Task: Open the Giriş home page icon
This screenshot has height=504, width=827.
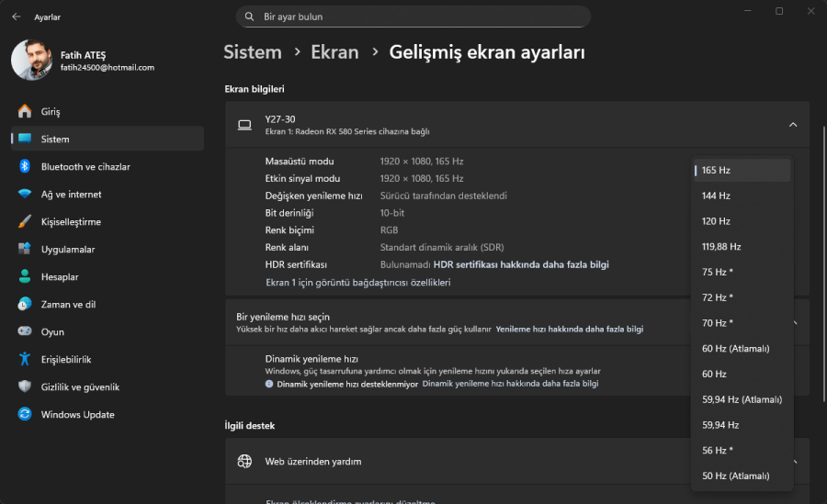Action: pyautogui.click(x=24, y=112)
